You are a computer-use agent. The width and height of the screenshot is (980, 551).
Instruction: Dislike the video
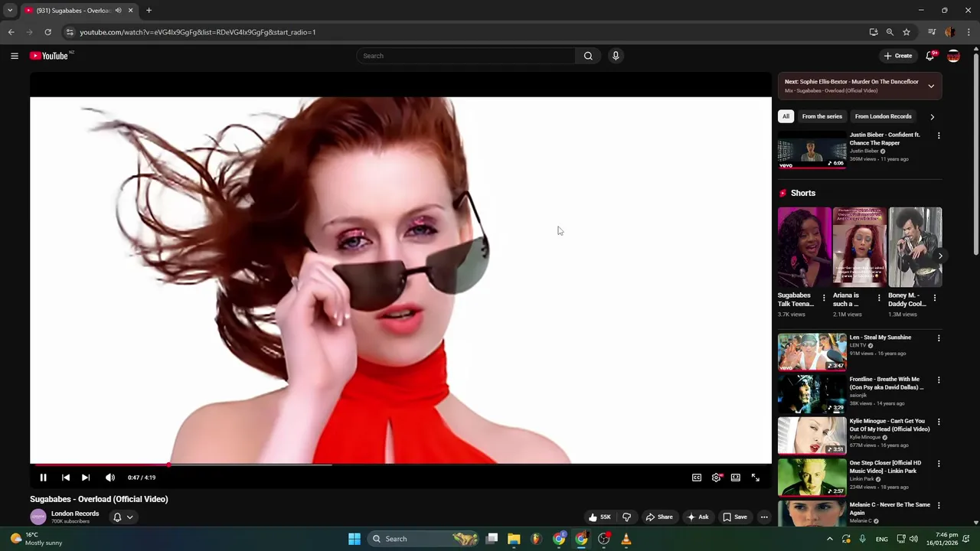point(626,517)
